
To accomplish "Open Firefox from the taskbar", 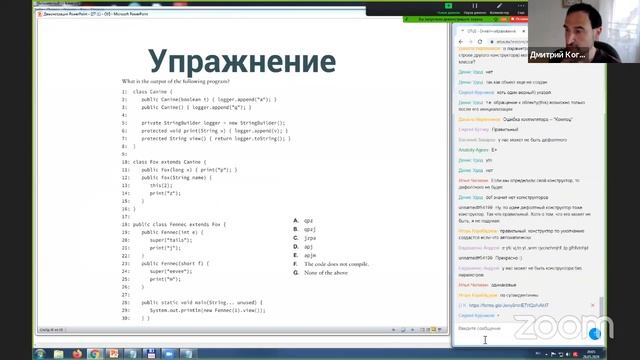I will [77, 353].
